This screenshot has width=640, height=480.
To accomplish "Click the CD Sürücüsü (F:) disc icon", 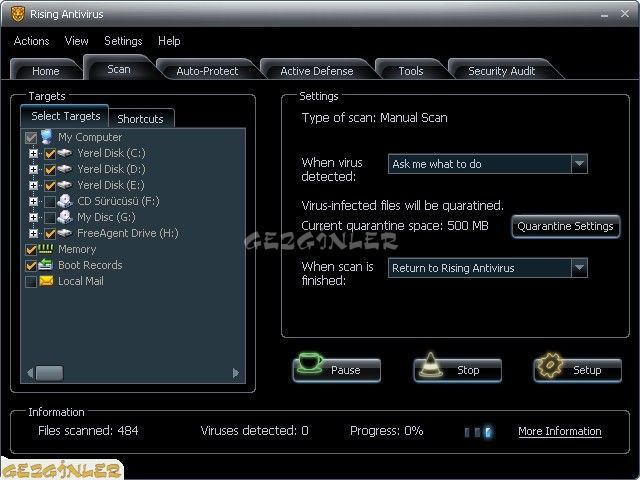I will click(64, 201).
